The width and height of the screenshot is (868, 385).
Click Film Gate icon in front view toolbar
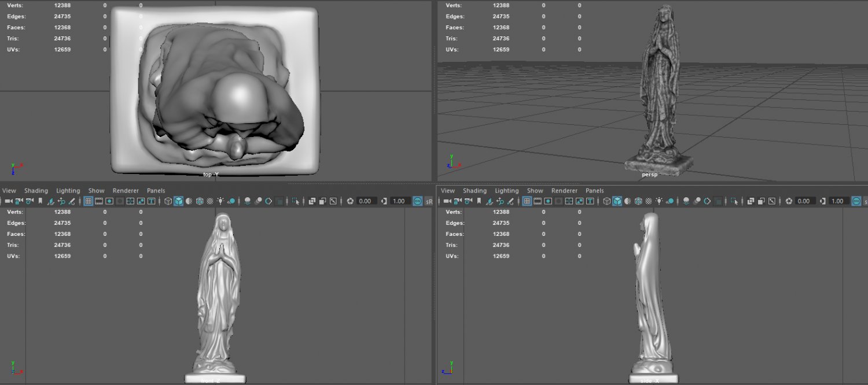tap(98, 201)
